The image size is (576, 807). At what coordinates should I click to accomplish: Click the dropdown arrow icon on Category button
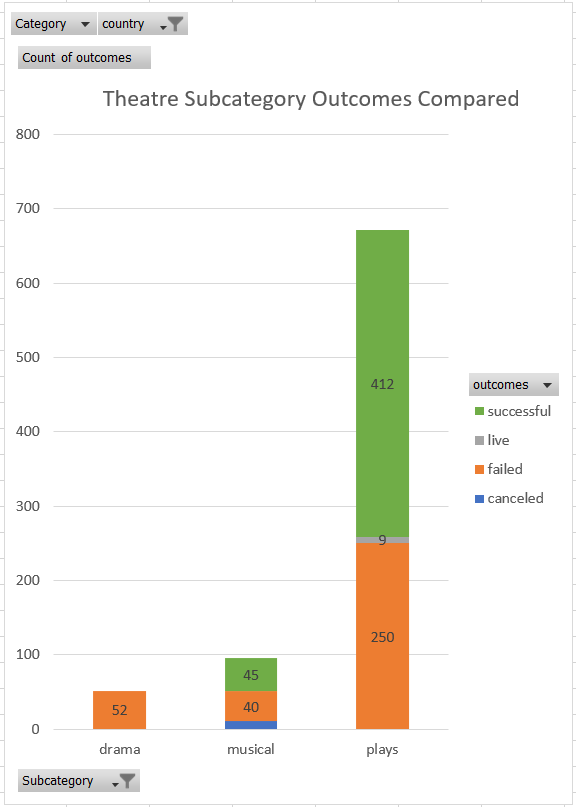85,23
